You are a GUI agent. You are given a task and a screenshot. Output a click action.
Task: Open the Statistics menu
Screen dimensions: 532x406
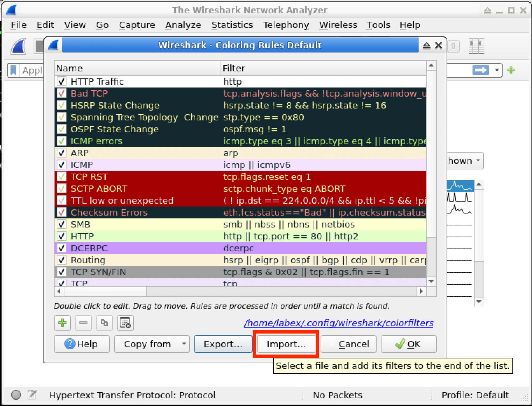pos(232,25)
